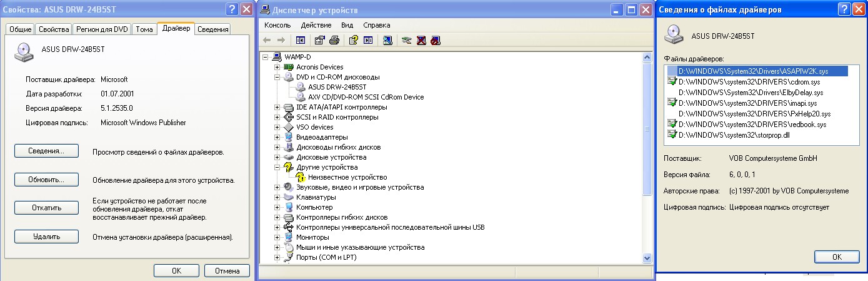Click the update driver toolbar icon

(x=407, y=41)
